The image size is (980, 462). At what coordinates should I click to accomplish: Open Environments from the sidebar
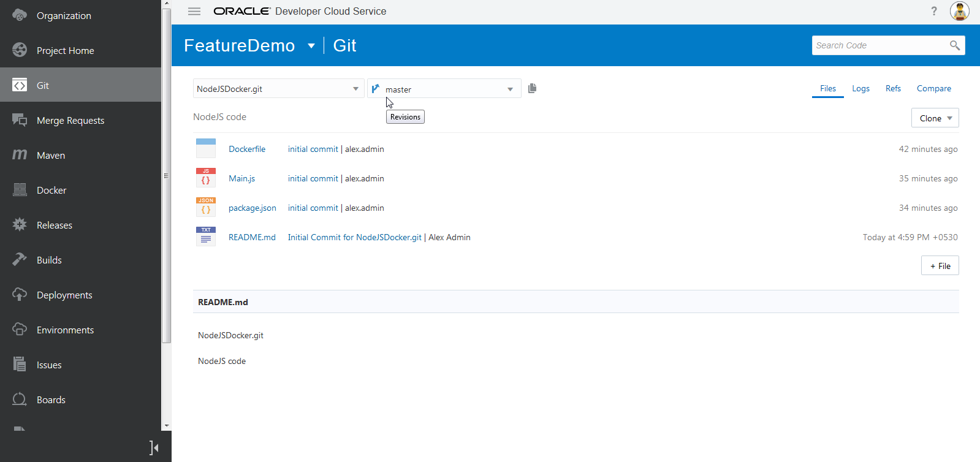click(66, 330)
